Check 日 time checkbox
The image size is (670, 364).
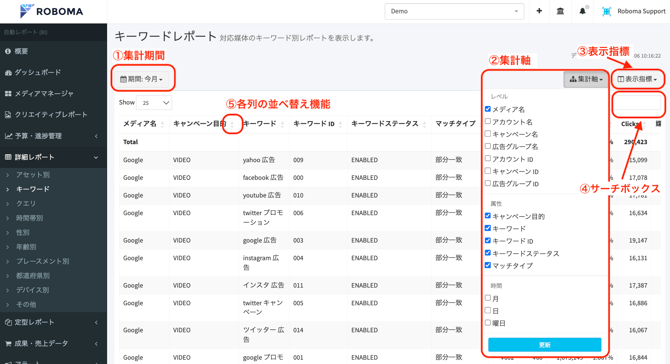(488, 310)
